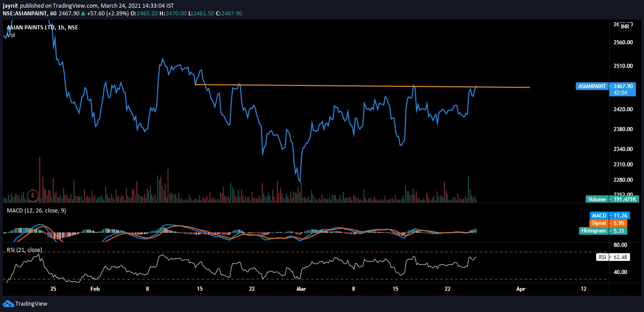Click the '12' date axis label
The image size is (644, 312).
tap(583, 288)
